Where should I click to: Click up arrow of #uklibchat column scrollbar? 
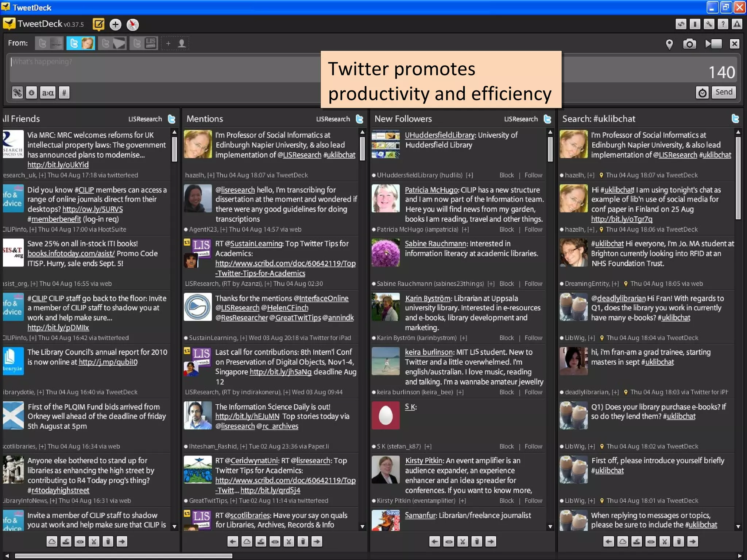(x=738, y=132)
